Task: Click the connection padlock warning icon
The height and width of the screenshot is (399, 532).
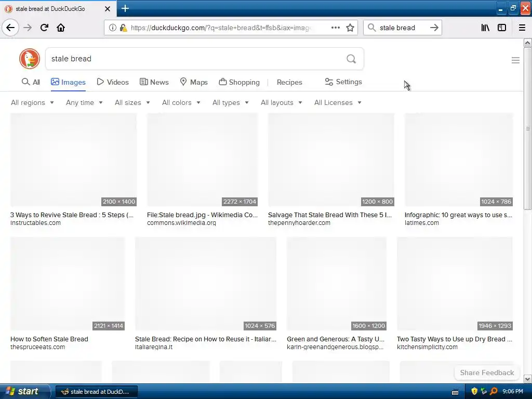Action: (x=123, y=28)
